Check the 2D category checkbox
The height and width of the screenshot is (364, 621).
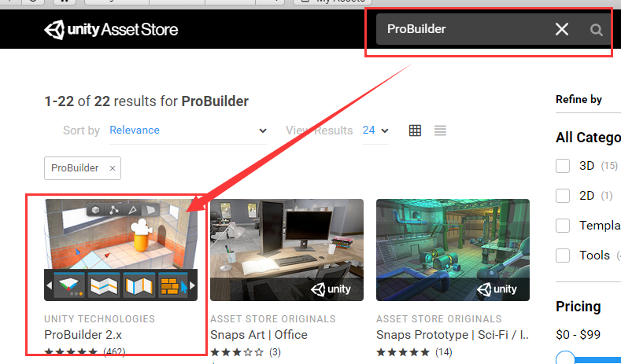(x=563, y=196)
